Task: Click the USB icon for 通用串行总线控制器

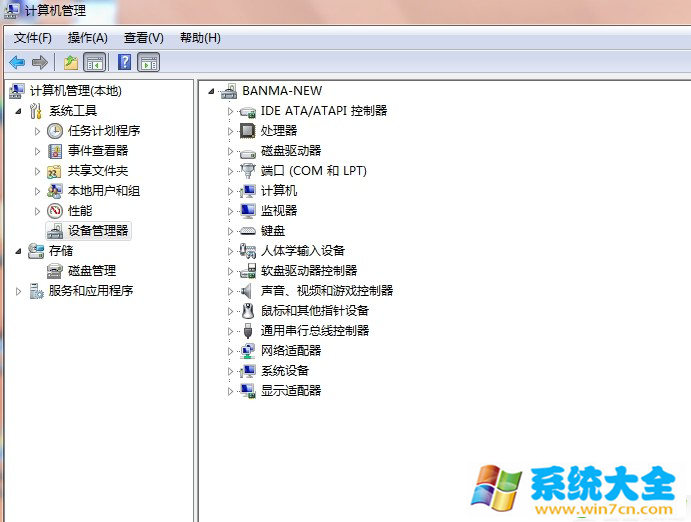Action: click(x=248, y=330)
